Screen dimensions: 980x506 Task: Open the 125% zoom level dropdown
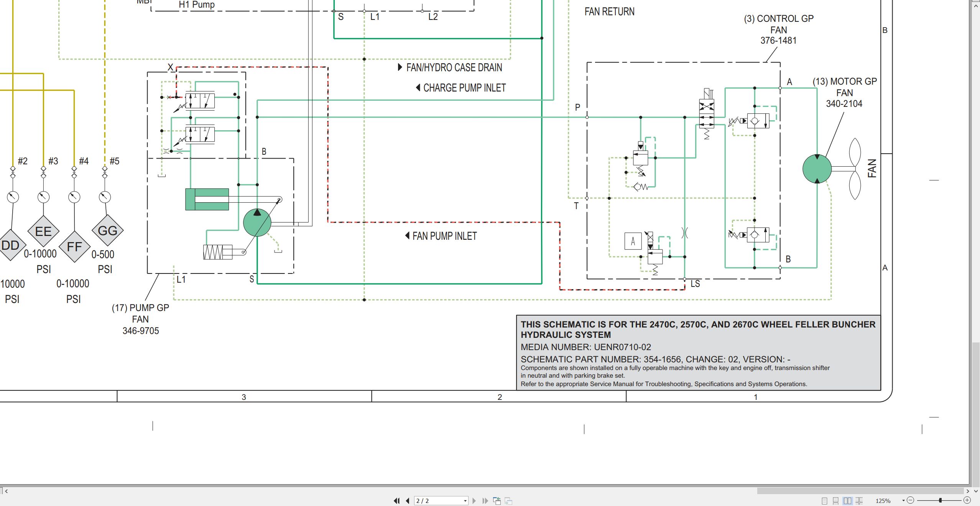click(903, 501)
